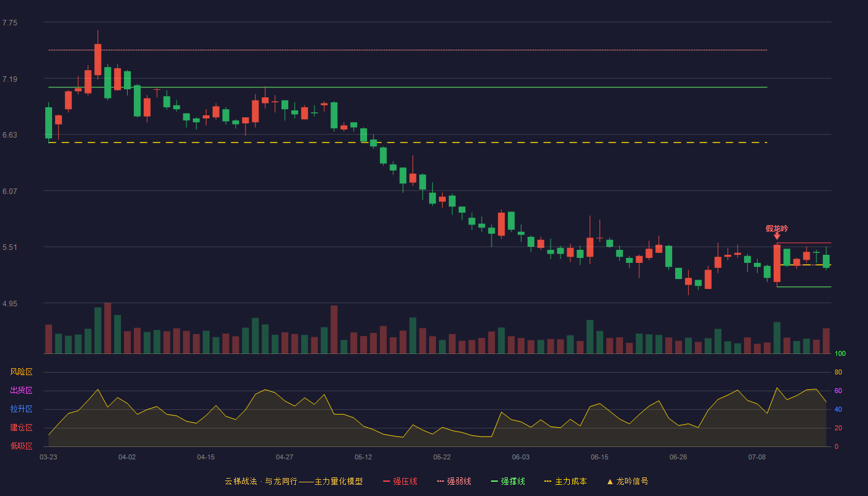Click the 06-26 date label

tap(678, 457)
